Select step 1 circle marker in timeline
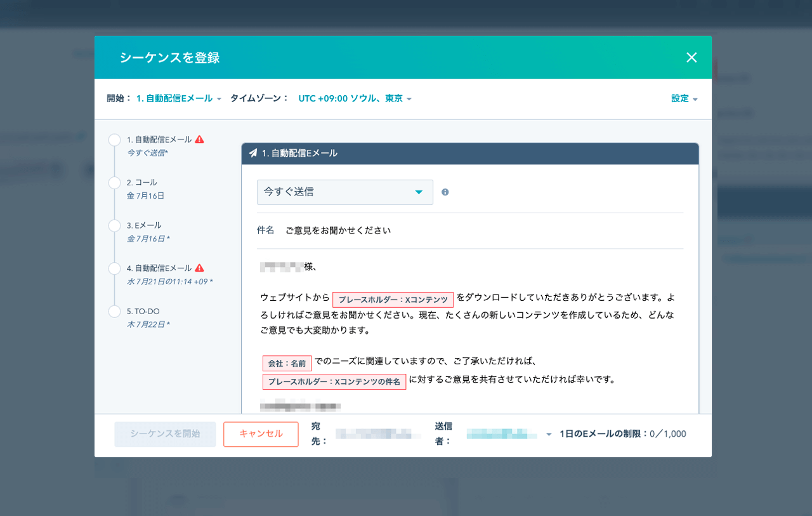The width and height of the screenshot is (812, 516). pyautogui.click(x=114, y=140)
